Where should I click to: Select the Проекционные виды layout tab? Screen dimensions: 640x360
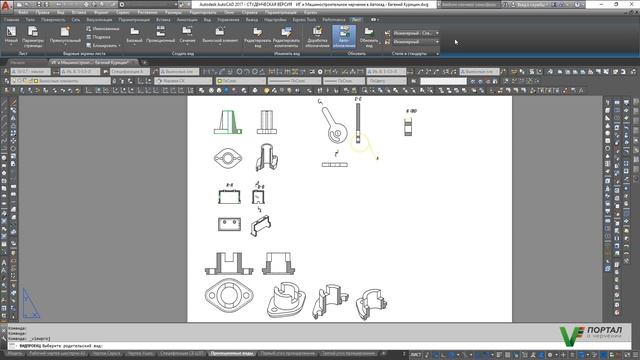coord(232,353)
